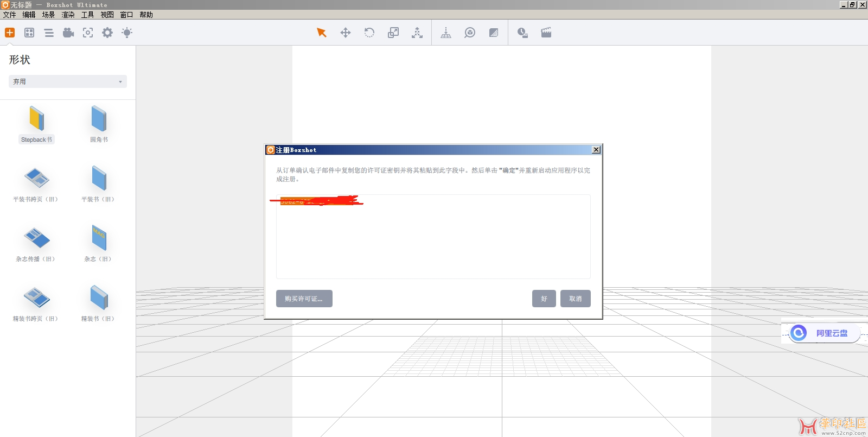Image resolution: width=868 pixels, height=437 pixels.
Task: Select the 杂志（旧） shape
Action: pos(99,244)
